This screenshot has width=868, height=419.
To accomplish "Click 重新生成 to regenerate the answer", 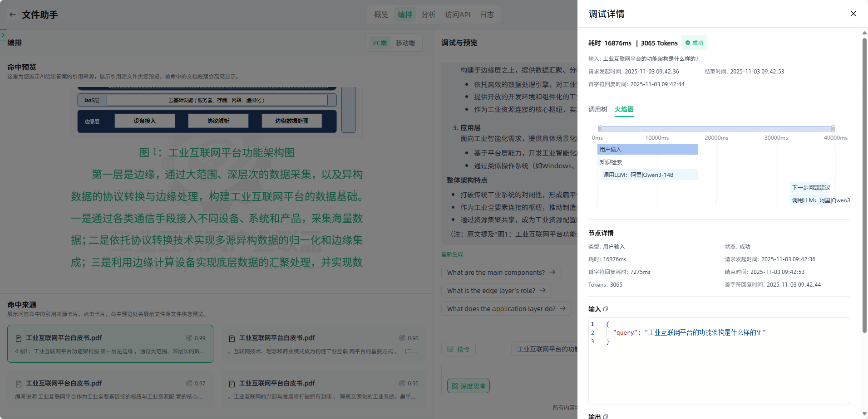I will click(x=452, y=254).
